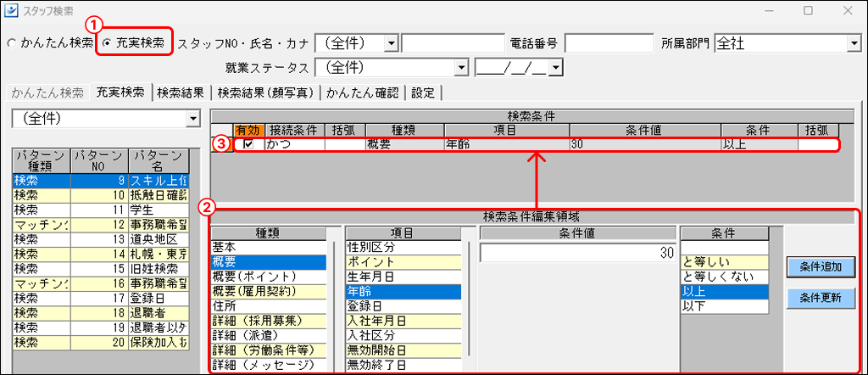Select 住所 in the 種類 list

coord(269,305)
